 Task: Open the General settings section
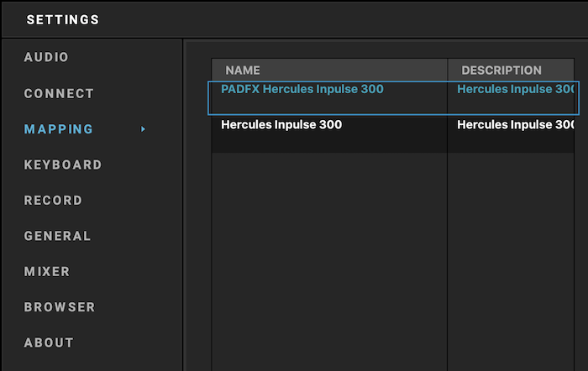tap(57, 236)
